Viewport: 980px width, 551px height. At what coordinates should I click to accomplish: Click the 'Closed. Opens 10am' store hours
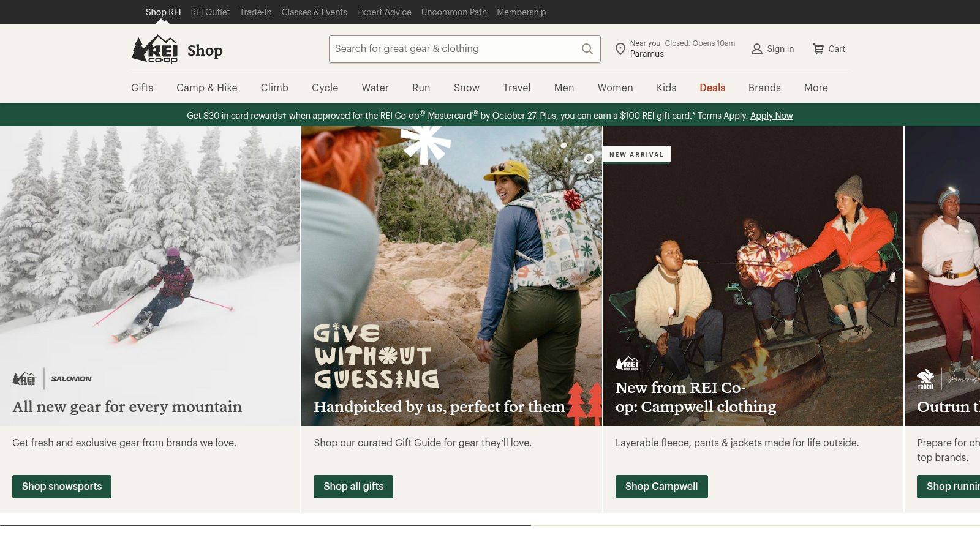click(x=700, y=43)
